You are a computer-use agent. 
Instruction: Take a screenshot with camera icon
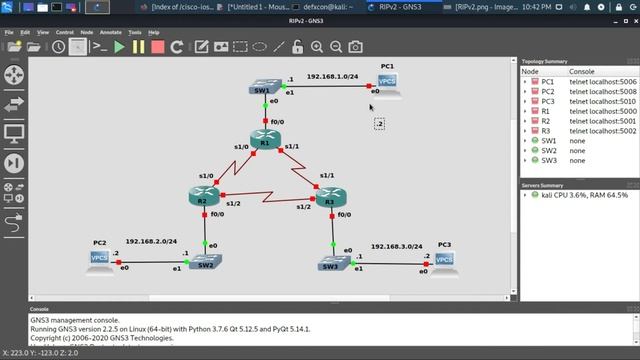[x=355, y=47]
